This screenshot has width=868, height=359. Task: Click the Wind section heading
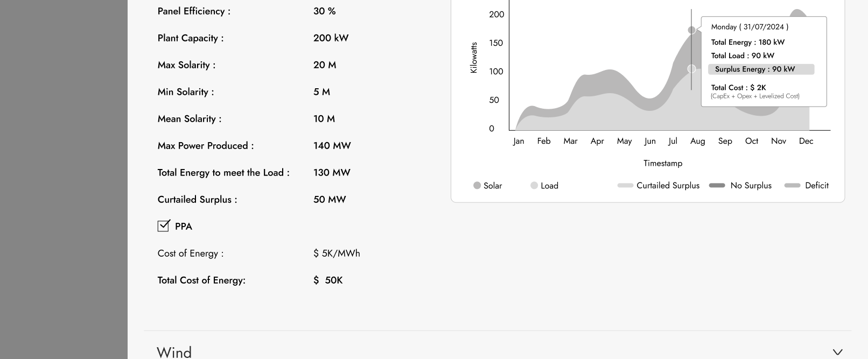[x=174, y=352]
